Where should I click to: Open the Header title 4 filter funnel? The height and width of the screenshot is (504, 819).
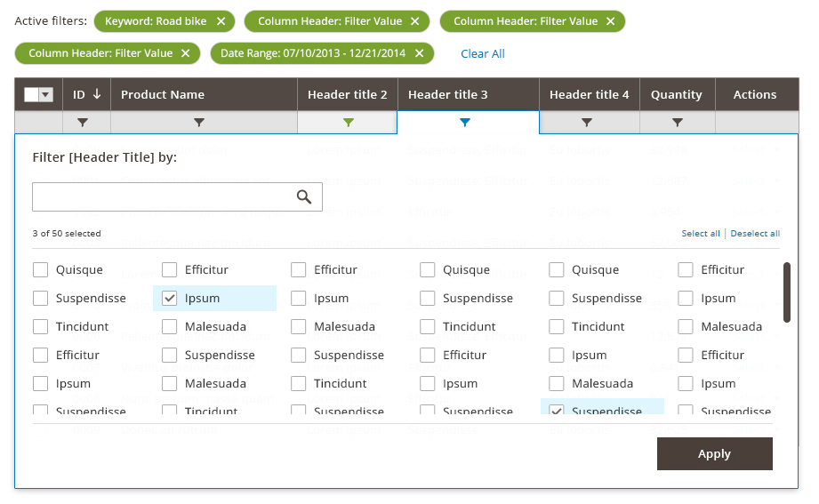coord(587,122)
